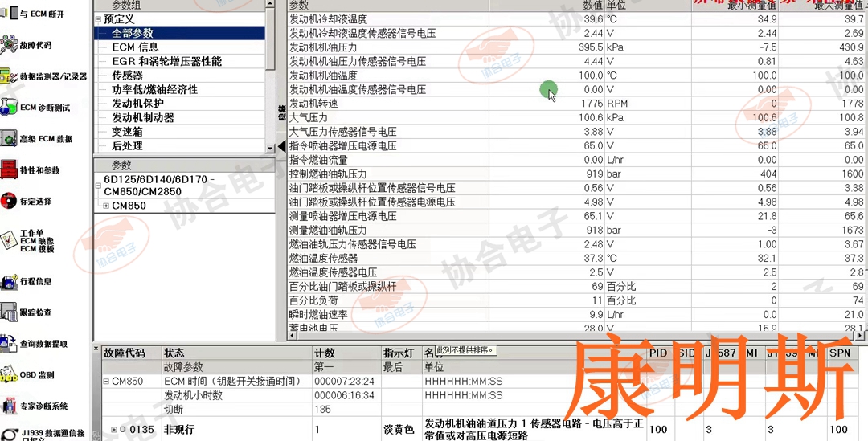Viewport: 868px width, 441px height.
Task: Click ECM 时间 value 000007:23:24
Action: [x=344, y=382]
